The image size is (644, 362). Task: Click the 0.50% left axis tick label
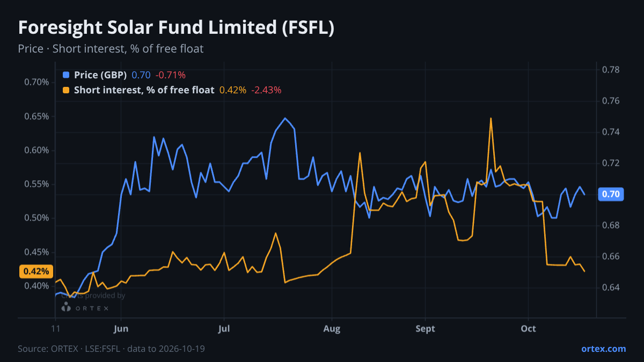[36, 218]
